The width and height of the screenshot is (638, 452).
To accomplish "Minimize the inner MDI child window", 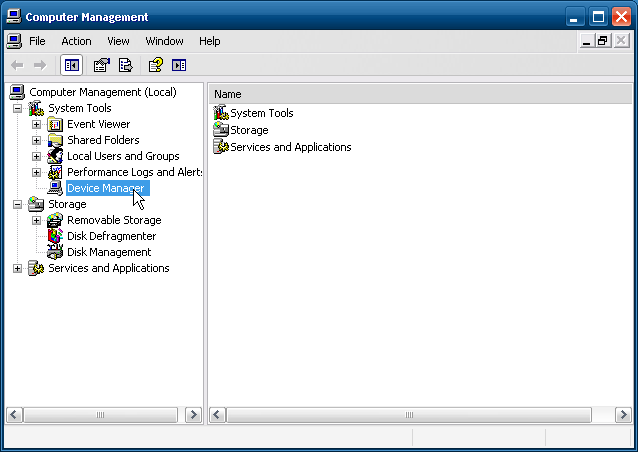I will click(x=586, y=41).
